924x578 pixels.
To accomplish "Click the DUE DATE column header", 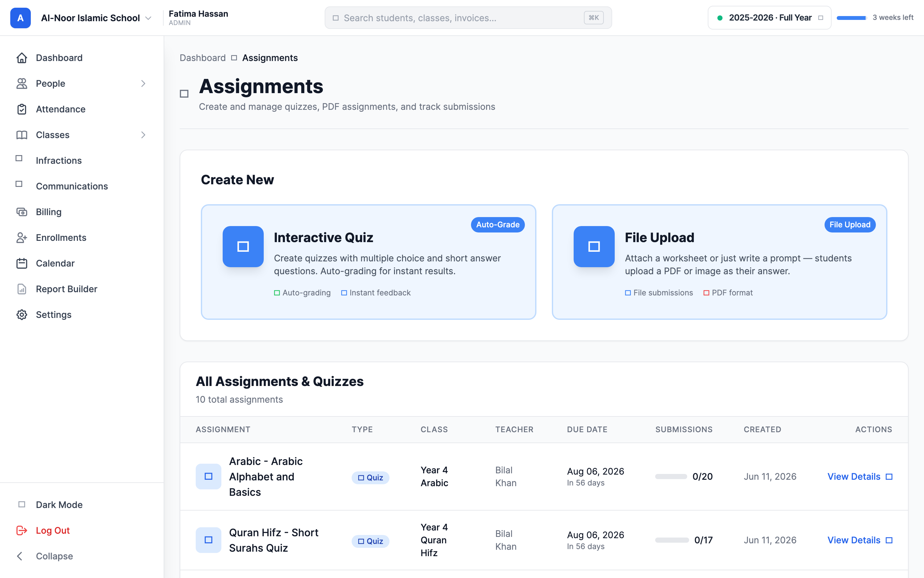I will [587, 429].
